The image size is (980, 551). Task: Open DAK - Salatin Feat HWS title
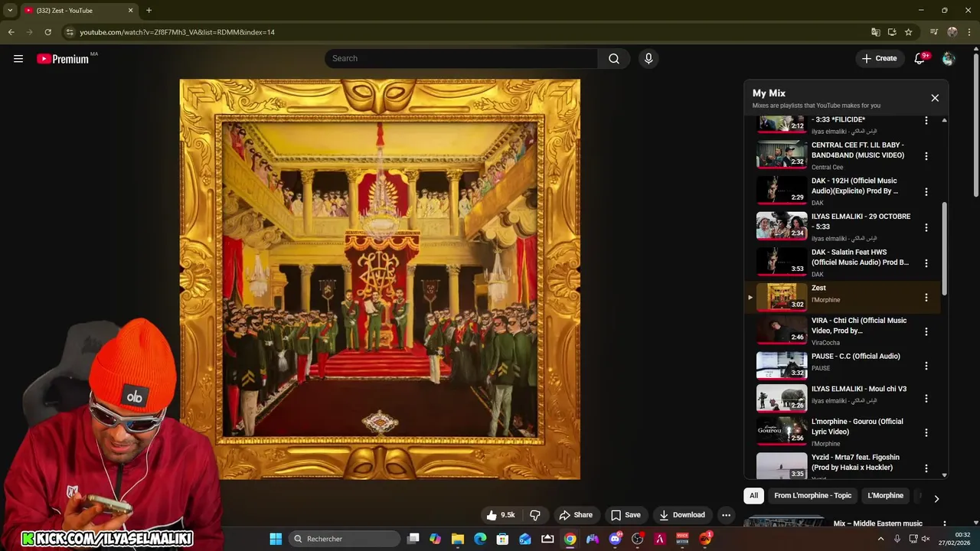pyautogui.click(x=861, y=257)
